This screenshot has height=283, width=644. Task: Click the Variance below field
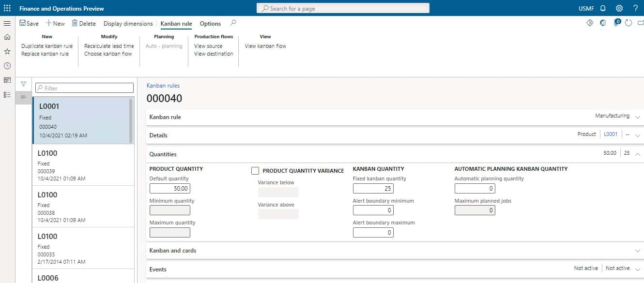click(x=278, y=192)
